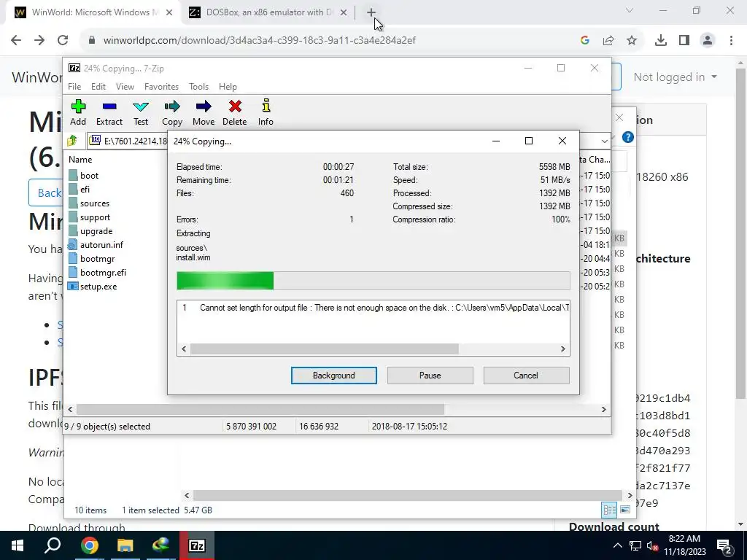Viewport: 747px width, 560px height.
Task: Click the Info toolbar icon
Action: (266, 113)
